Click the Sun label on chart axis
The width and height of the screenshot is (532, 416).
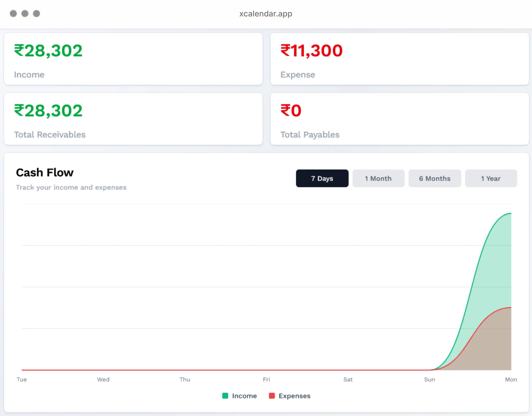(430, 380)
